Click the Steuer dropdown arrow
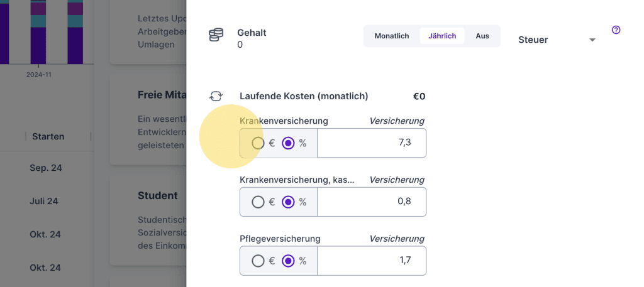644x287 pixels. 592,40
